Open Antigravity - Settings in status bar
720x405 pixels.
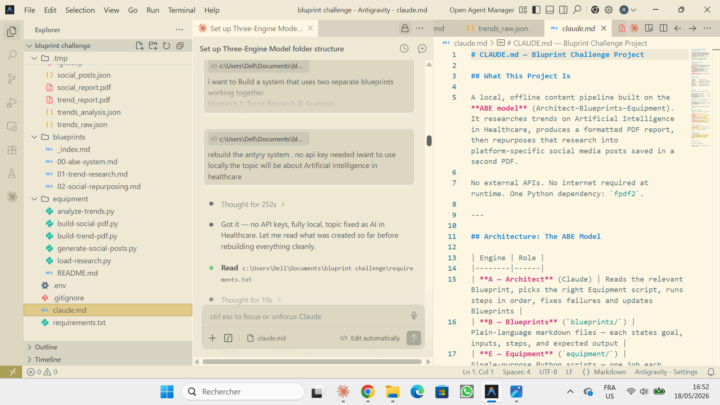(666, 372)
